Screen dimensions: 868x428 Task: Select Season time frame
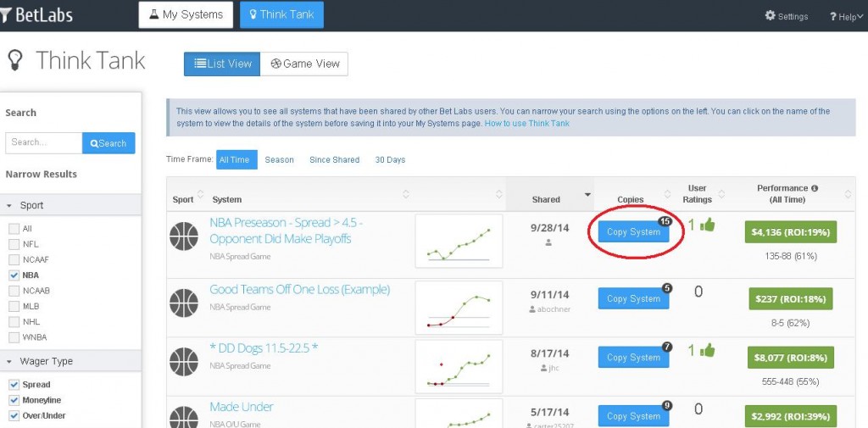279,159
